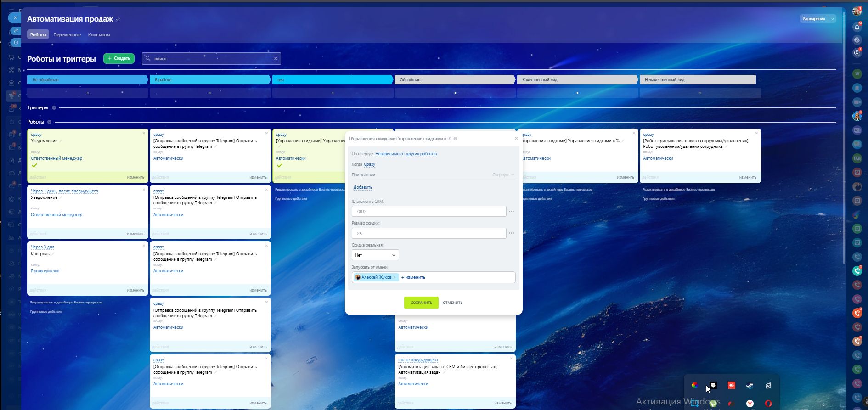Click the Размер скидки input field
Screen dimensions: 868x410
[429, 233]
